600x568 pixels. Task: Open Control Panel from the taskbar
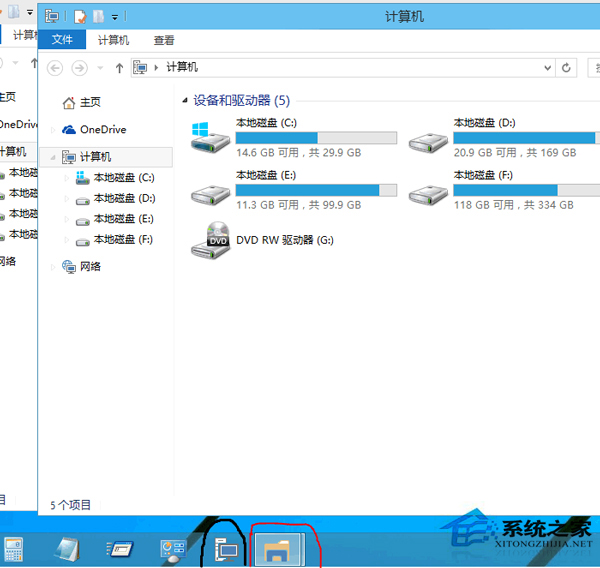tap(173, 551)
